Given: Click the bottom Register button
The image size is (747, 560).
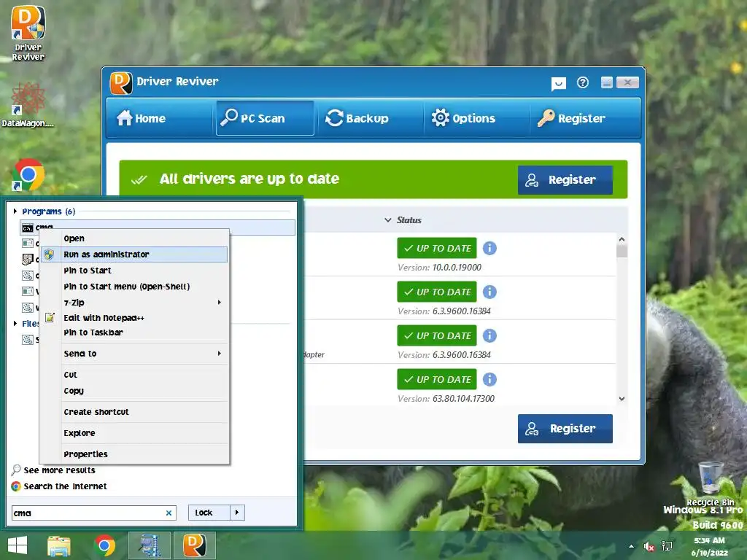Looking at the screenshot, I should click(x=565, y=429).
